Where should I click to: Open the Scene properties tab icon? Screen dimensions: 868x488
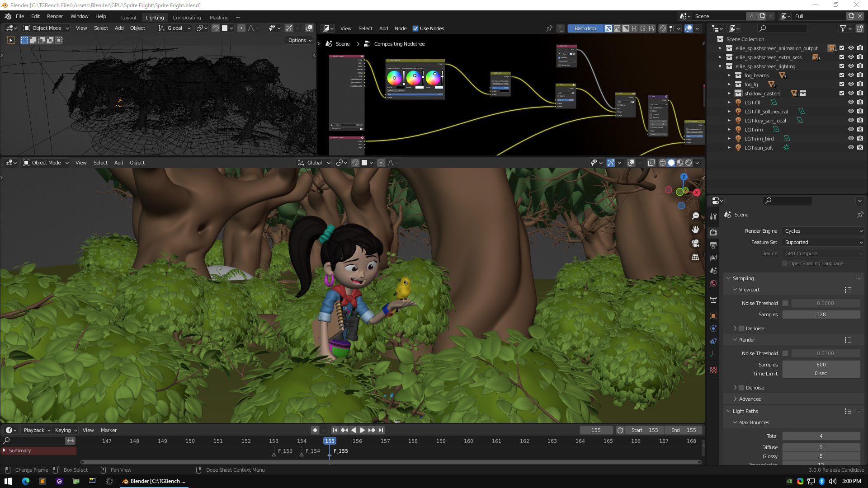tap(713, 270)
